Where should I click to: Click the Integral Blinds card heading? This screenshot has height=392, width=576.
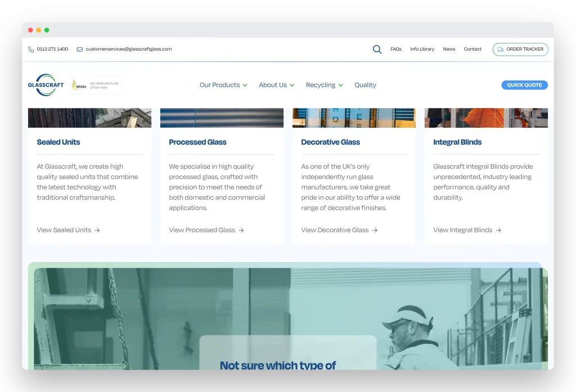tap(457, 142)
